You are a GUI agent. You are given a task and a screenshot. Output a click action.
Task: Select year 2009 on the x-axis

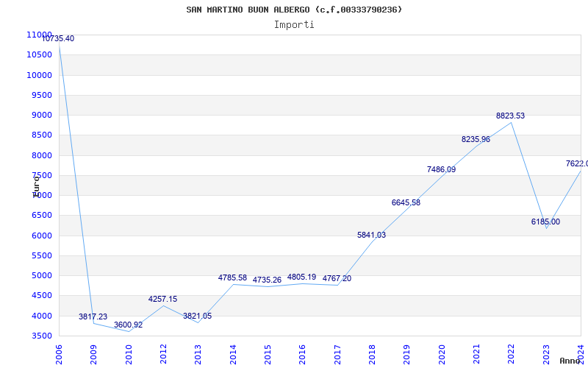tap(94, 353)
